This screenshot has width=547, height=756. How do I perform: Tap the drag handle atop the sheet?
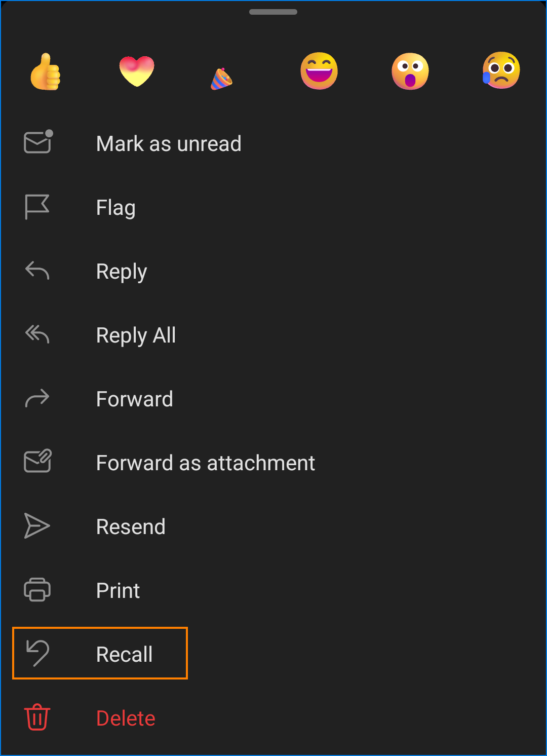click(273, 12)
